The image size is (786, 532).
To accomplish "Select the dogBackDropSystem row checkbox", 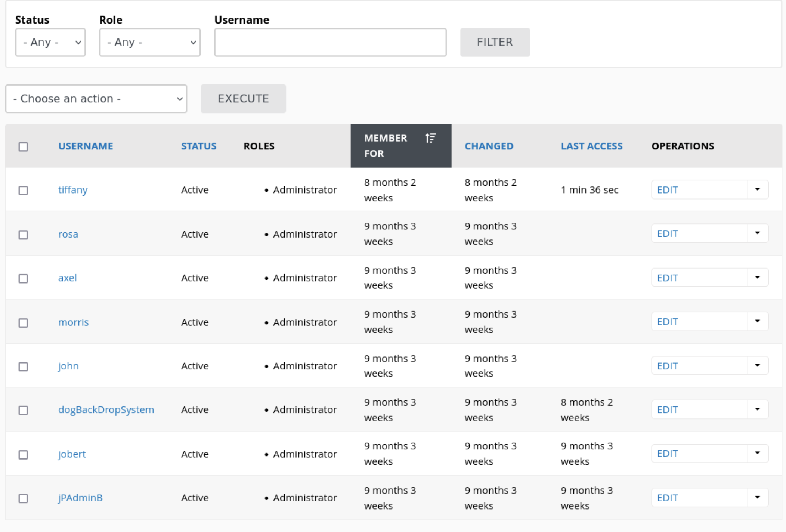I will [x=23, y=410].
